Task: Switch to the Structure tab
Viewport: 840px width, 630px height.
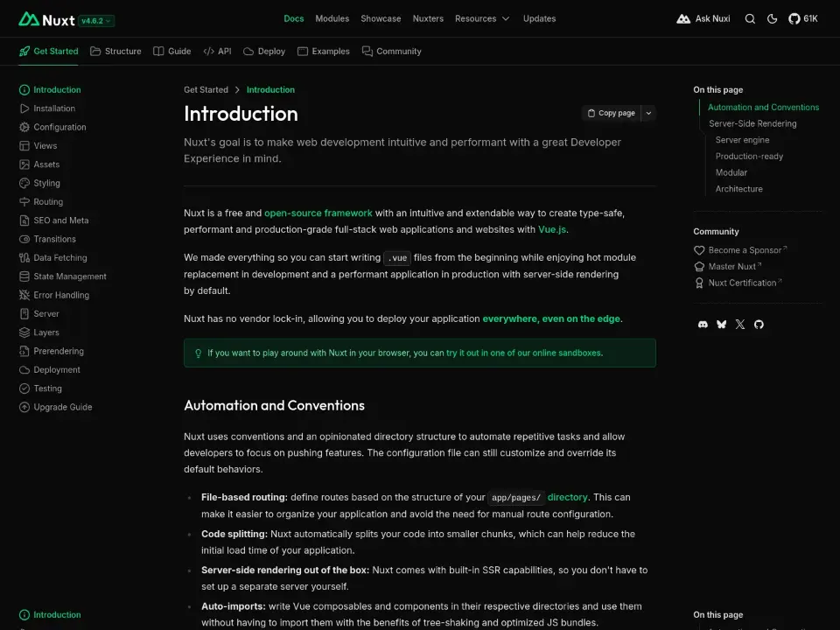Action: (x=115, y=52)
